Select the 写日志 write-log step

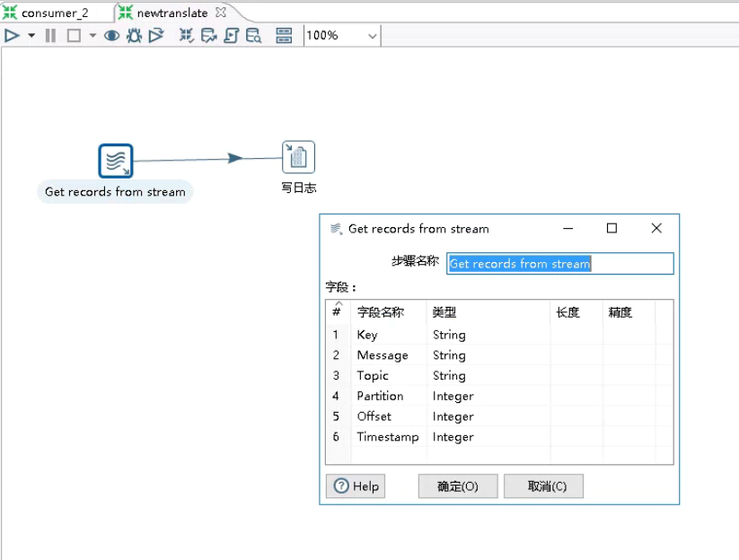[x=296, y=155]
